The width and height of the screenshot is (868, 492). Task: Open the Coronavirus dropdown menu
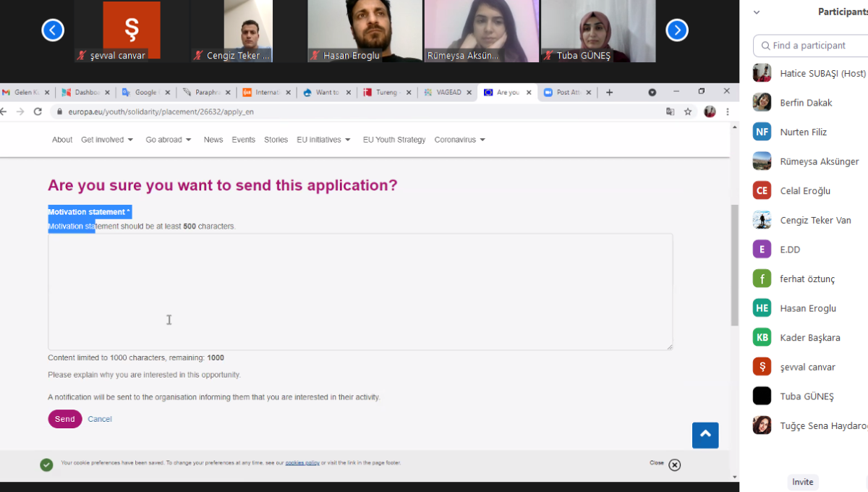tap(459, 140)
